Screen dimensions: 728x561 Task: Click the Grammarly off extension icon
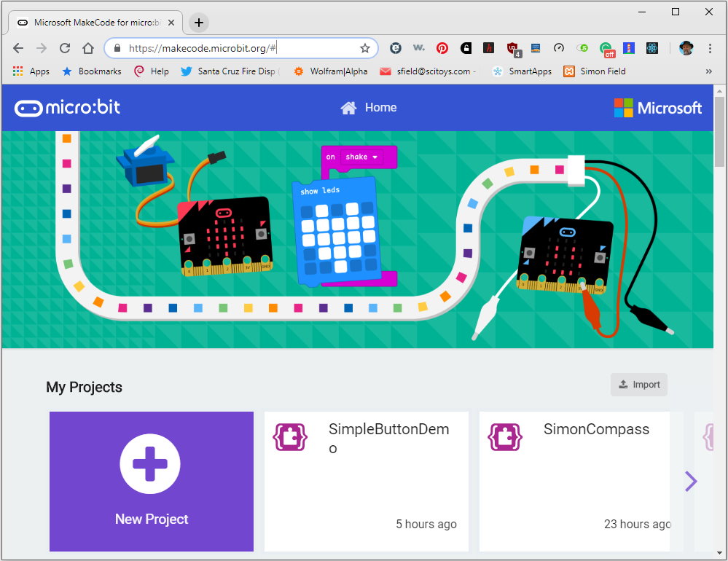pyautogui.click(x=607, y=50)
